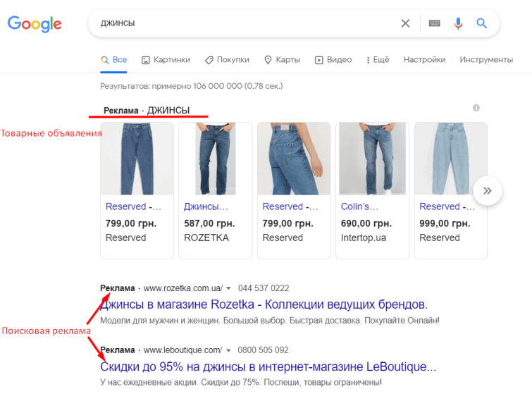
Task: Open Инструменты tools option
Action: click(486, 60)
